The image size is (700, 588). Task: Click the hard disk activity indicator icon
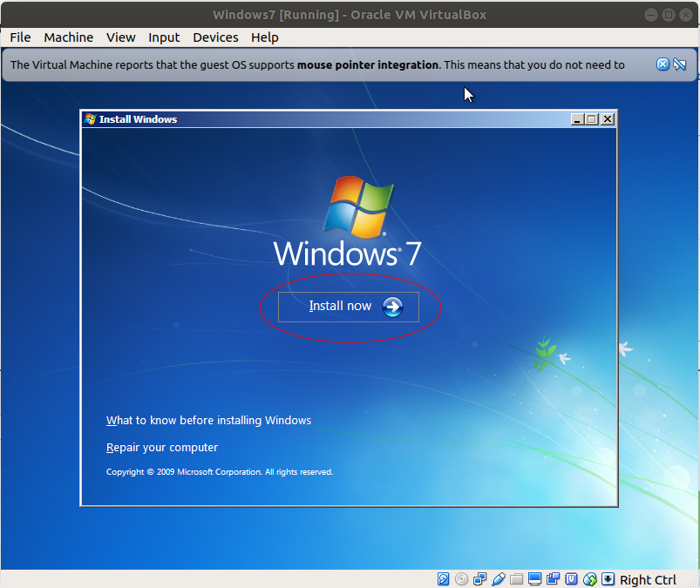[x=443, y=579]
